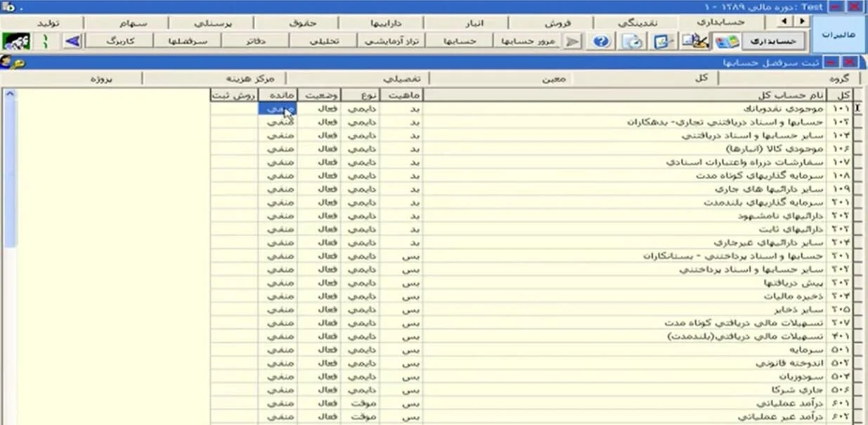Open the colorful modules icon beside حسابداری button

pyautogui.click(x=727, y=41)
